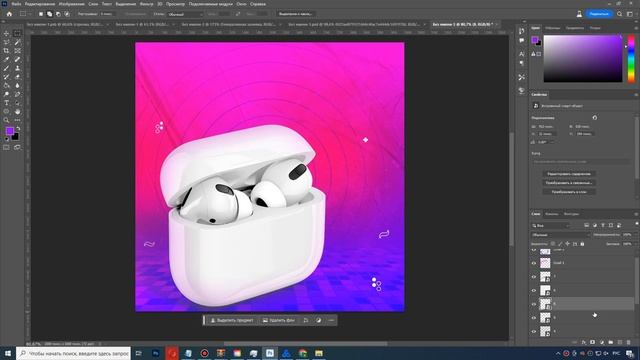Select the Dodge tool
The height and width of the screenshot is (360, 640).
pos(6,94)
